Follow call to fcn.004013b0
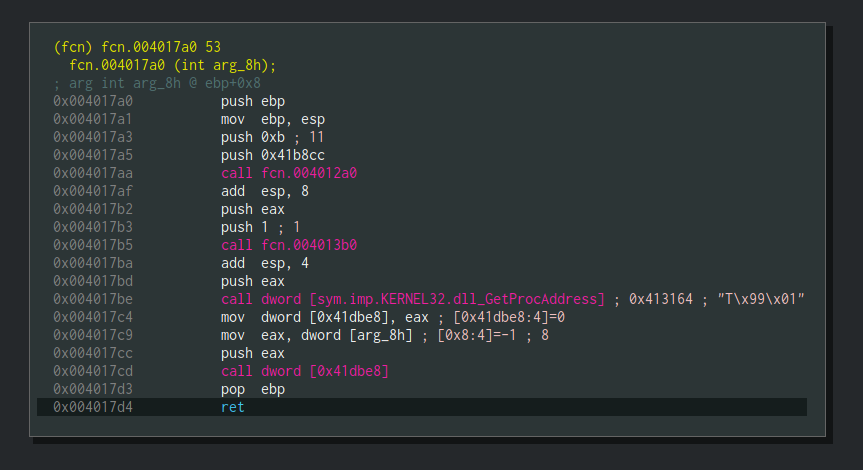 (x=289, y=245)
